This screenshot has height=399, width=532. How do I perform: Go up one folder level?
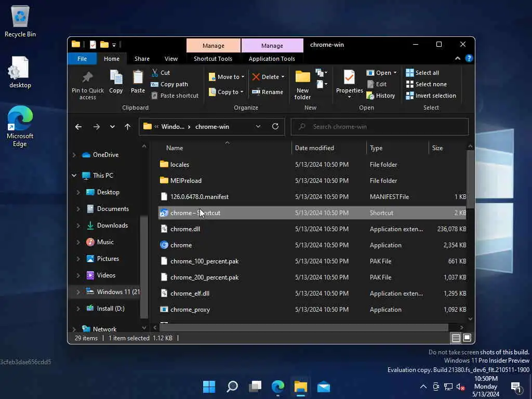pos(127,127)
